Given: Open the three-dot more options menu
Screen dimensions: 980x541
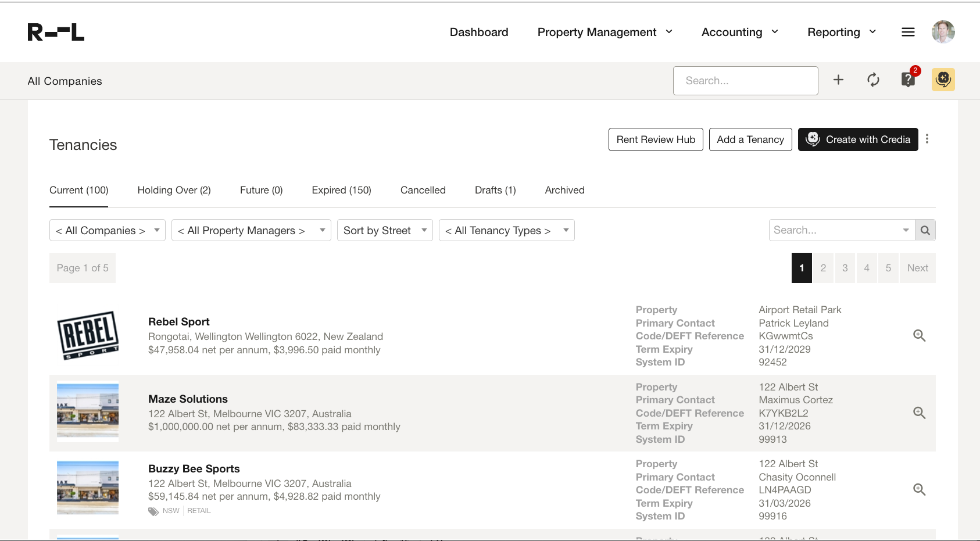Looking at the screenshot, I should (927, 139).
